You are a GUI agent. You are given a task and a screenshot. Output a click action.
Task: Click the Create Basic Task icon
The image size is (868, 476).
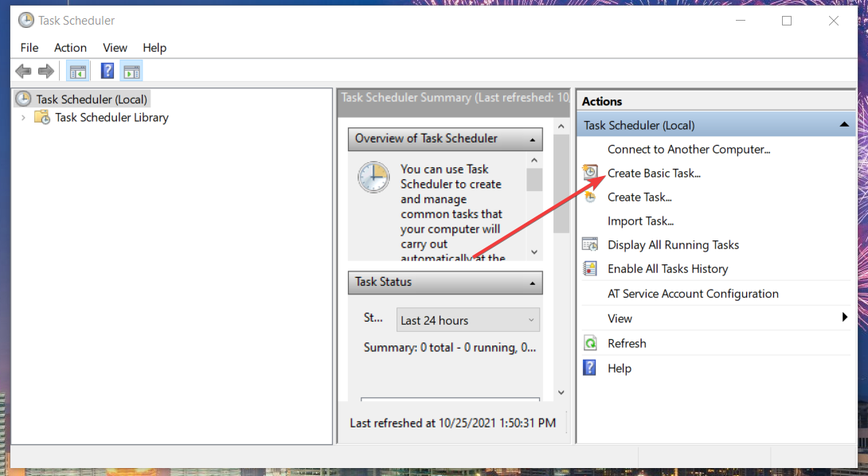pyautogui.click(x=590, y=172)
